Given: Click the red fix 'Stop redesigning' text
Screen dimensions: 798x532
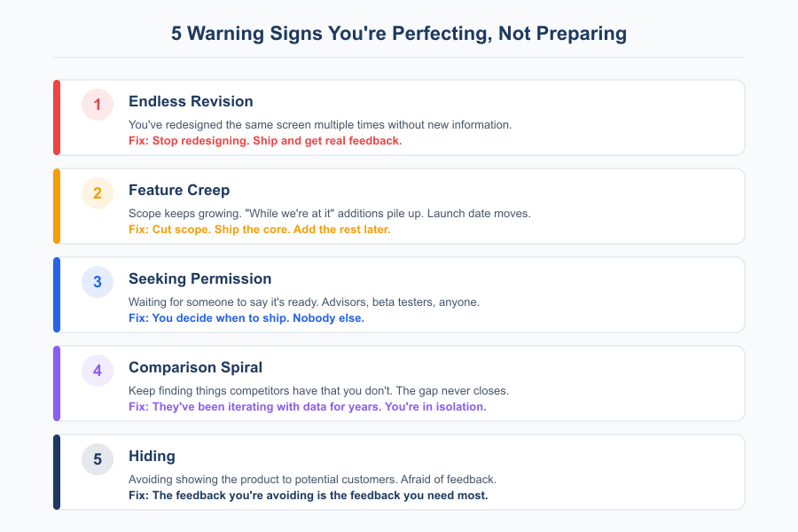Looking at the screenshot, I should coord(265,141).
